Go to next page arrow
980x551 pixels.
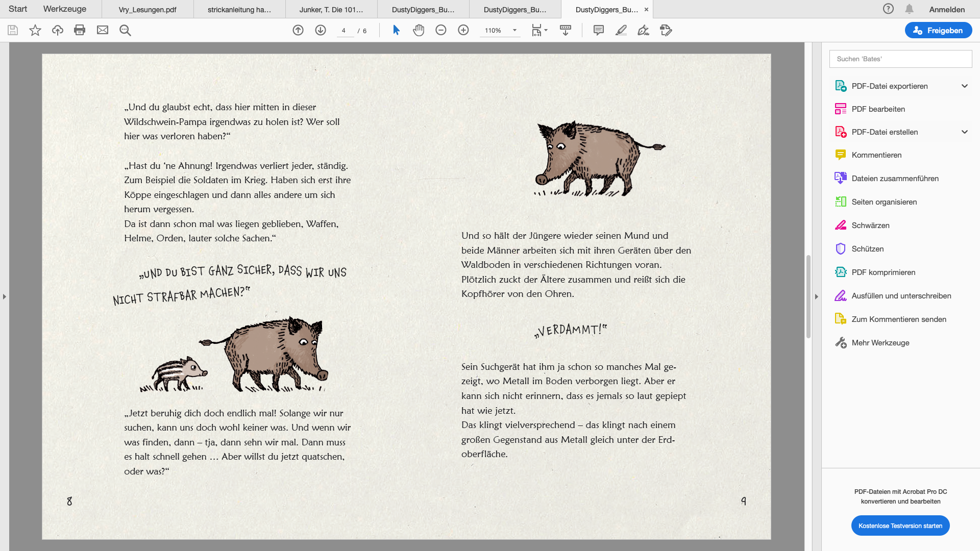pos(321,30)
